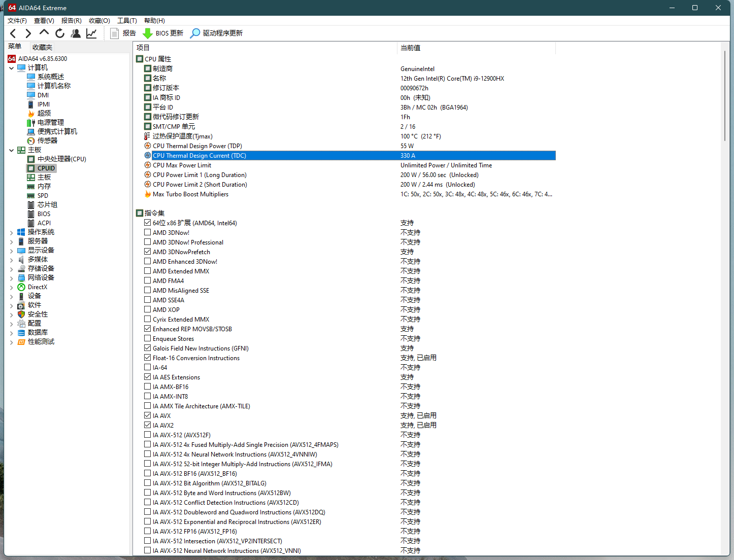This screenshot has height=560, width=734.
Task: Click the refresh icon in toolbar
Action: pyautogui.click(x=60, y=33)
